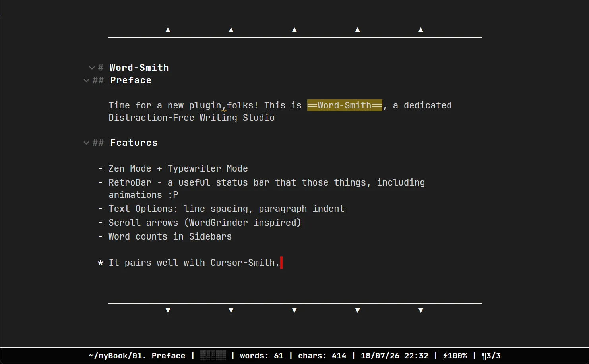This screenshot has width=589, height=364.
Task: Click the animations :P continuation line
Action: tap(143, 195)
